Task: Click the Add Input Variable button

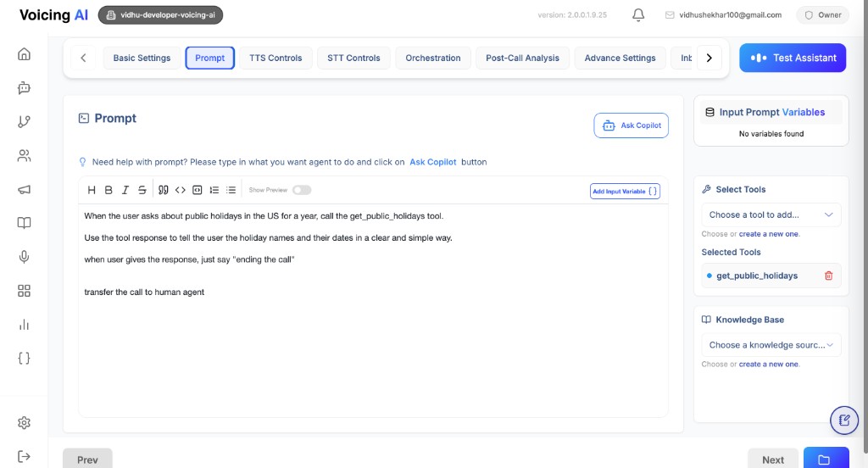Action: (x=625, y=191)
